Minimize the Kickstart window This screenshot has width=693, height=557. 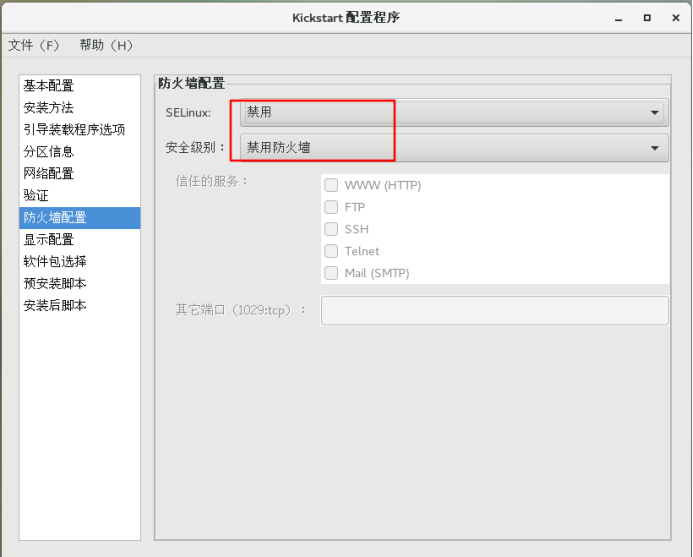(x=618, y=18)
